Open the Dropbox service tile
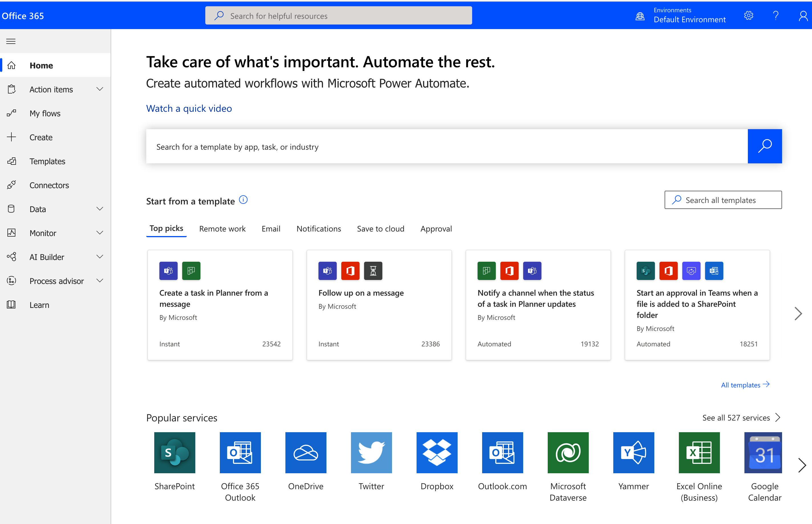The width and height of the screenshot is (812, 524). click(437, 452)
